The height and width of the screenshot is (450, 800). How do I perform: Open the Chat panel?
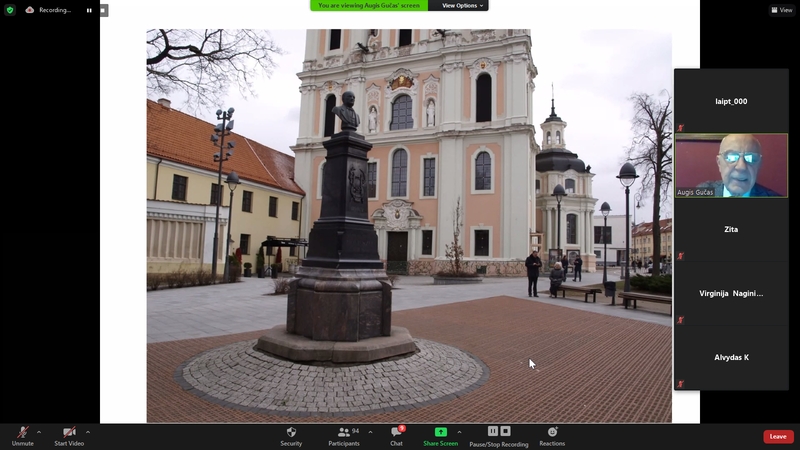[x=396, y=432]
